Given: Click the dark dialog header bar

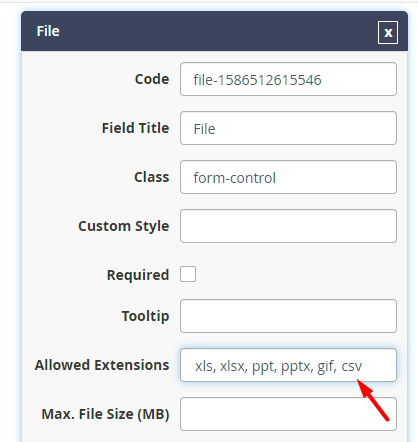Looking at the screenshot, I should point(214,31).
